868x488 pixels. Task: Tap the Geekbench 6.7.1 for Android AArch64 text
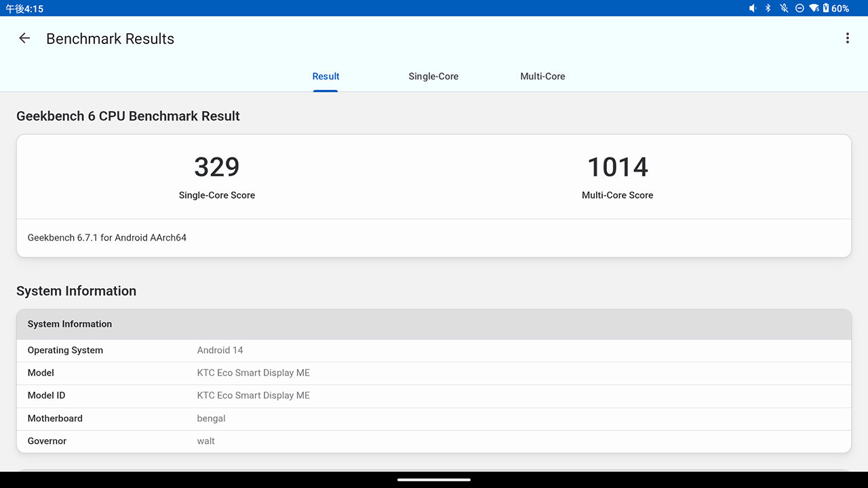[107, 238]
